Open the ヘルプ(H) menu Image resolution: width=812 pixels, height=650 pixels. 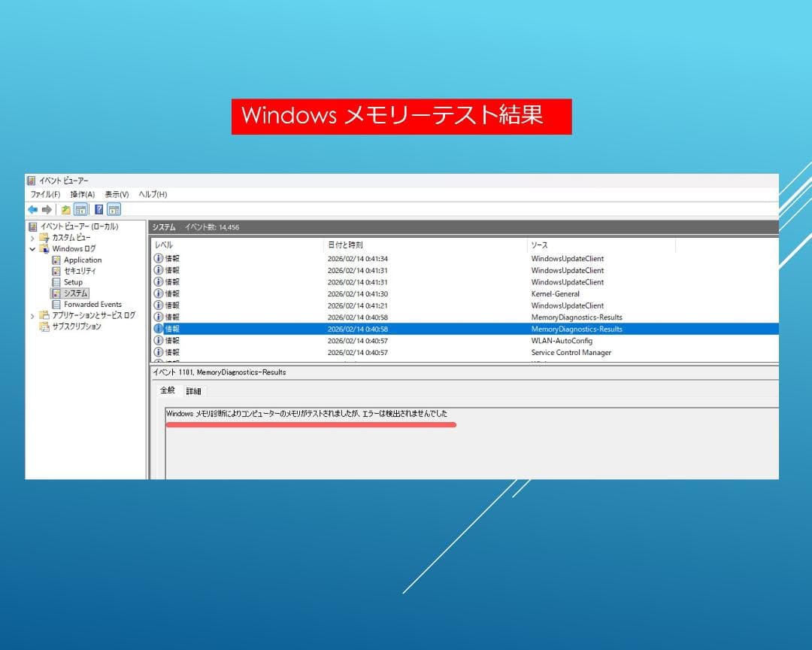point(153,194)
